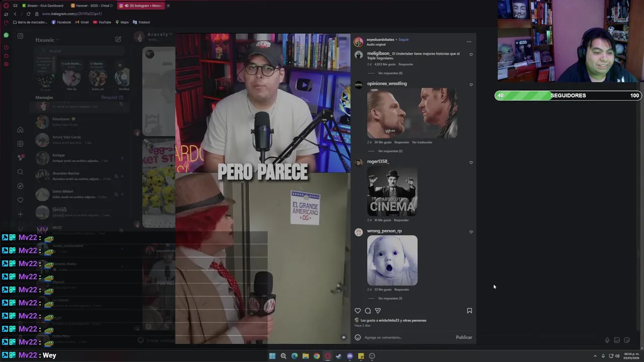This screenshot has height=362, width=644.
Task: Open the Audio original link
Action: (x=376, y=44)
